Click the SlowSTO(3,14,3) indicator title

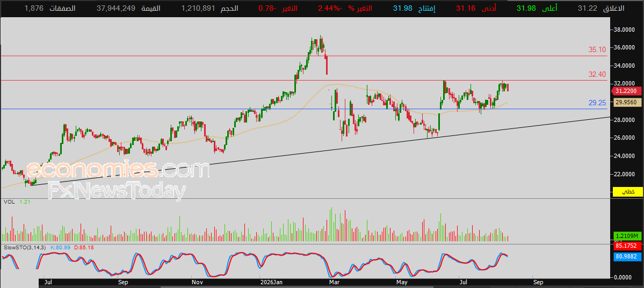coord(25,248)
